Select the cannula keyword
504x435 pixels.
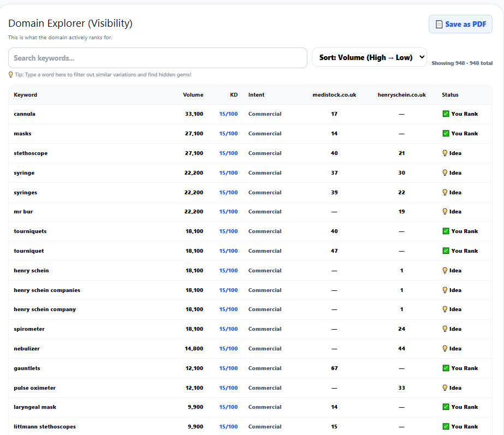(25, 114)
